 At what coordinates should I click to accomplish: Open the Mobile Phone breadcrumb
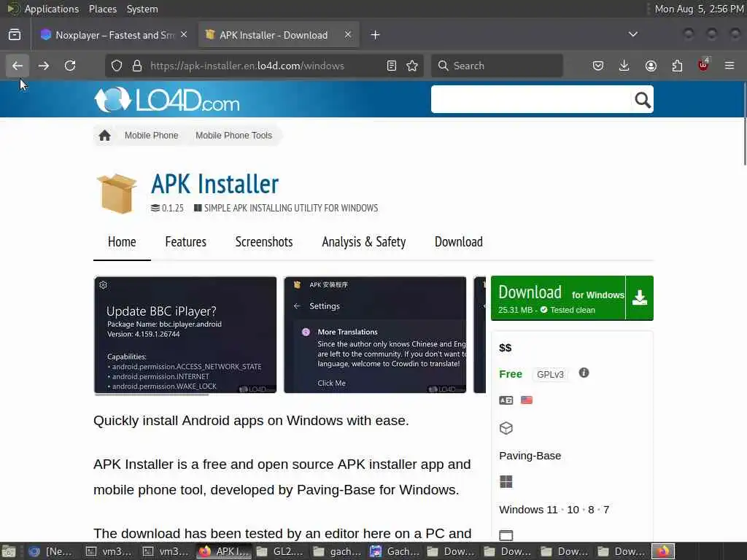click(152, 136)
